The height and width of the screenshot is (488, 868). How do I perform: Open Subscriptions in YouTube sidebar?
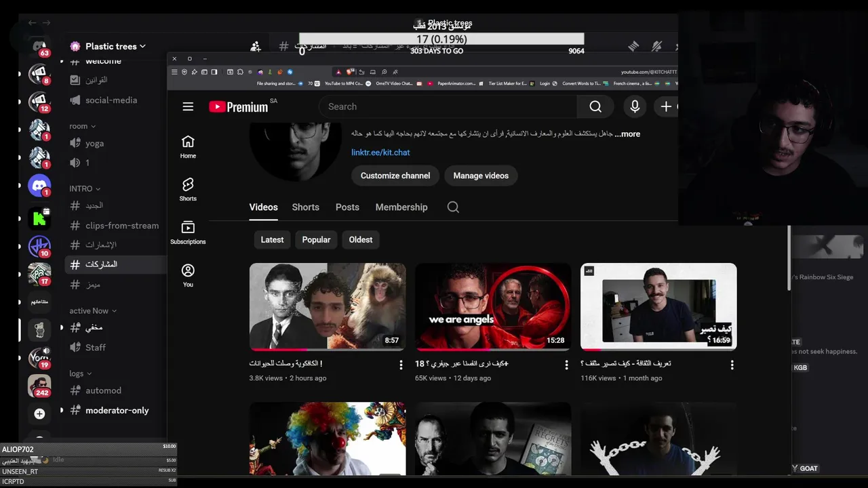(x=188, y=232)
